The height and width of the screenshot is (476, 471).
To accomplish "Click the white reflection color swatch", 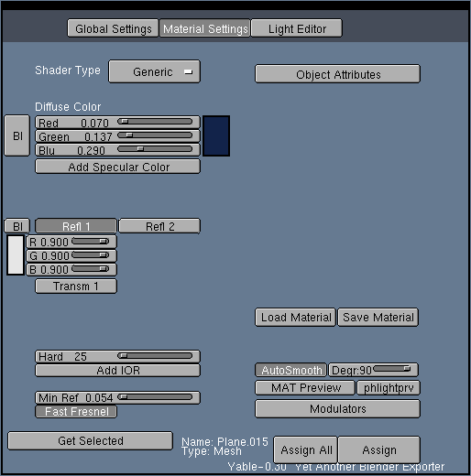I will pyautogui.click(x=16, y=255).
